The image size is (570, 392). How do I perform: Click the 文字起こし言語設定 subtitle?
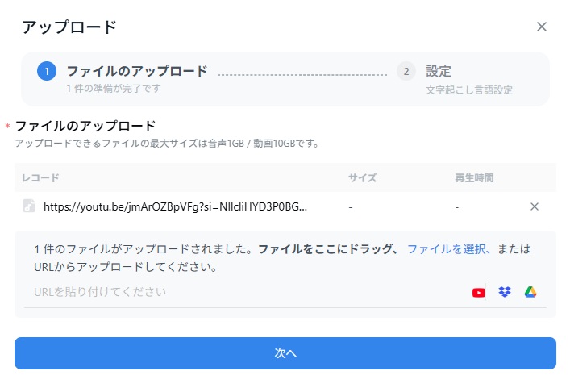click(469, 90)
